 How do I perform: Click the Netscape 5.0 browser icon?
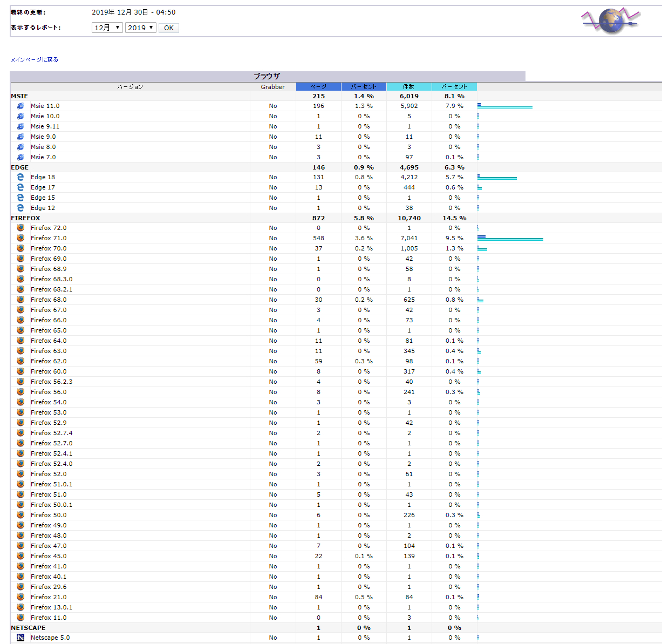tap(21, 638)
